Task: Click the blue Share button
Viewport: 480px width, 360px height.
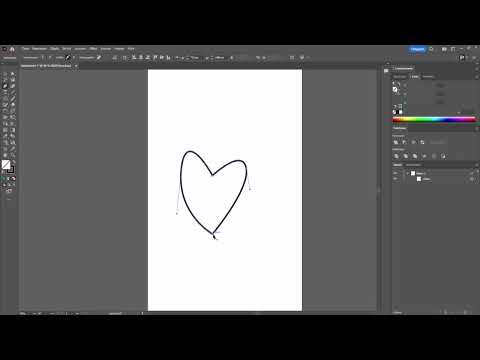Action: (x=417, y=49)
